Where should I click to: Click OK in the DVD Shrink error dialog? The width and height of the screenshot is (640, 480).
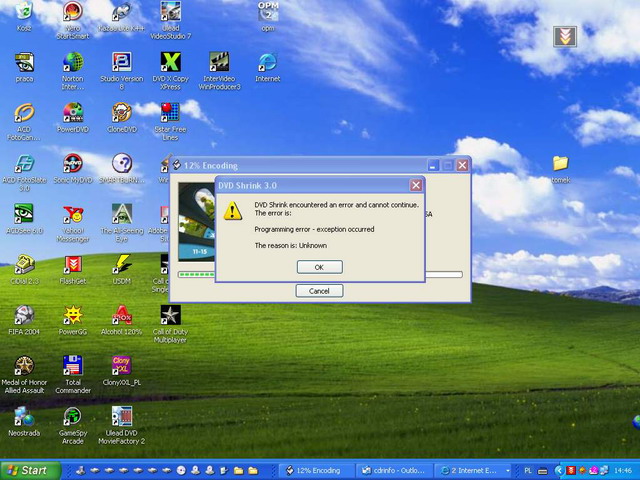320,267
